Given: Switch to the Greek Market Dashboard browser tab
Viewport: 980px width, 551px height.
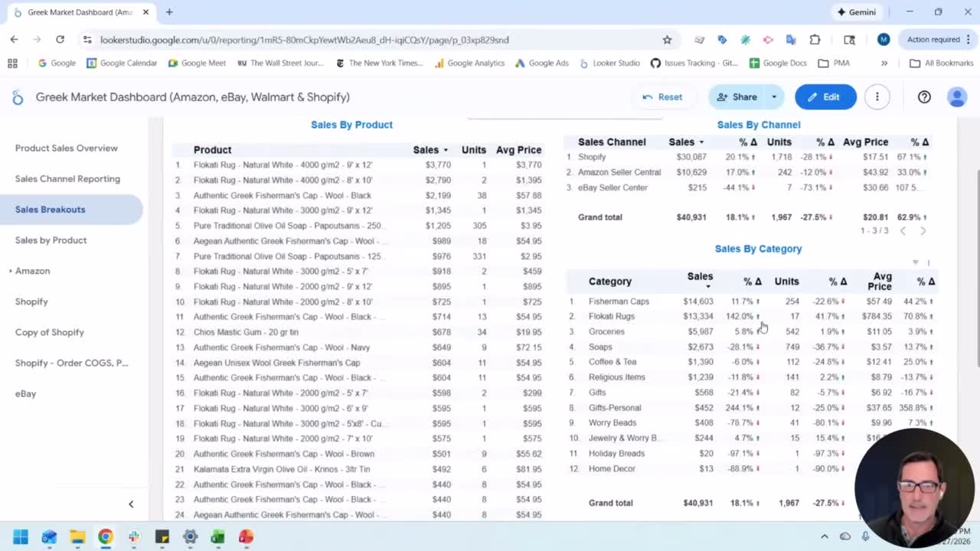Looking at the screenshot, I should click(77, 11).
